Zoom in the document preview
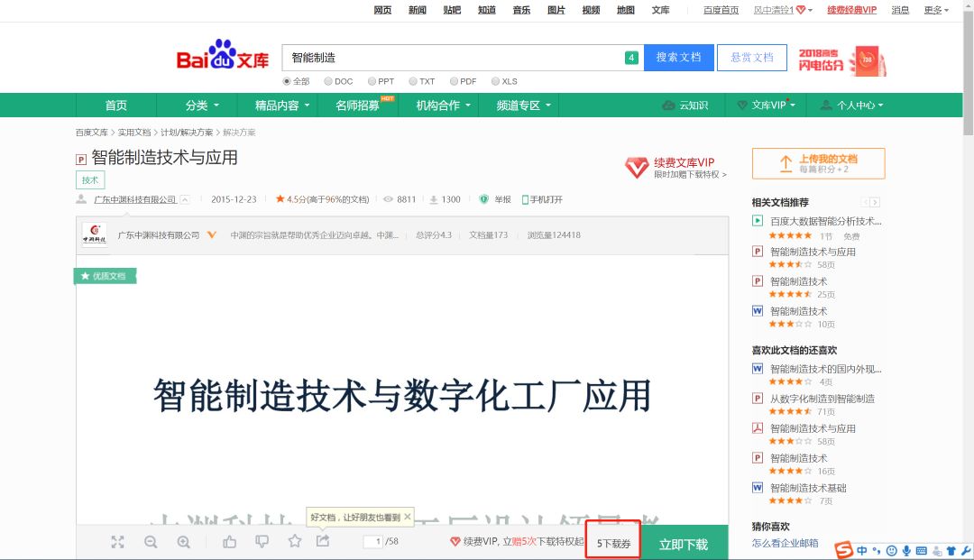Viewport: 974px width, 560px height. coord(184,542)
